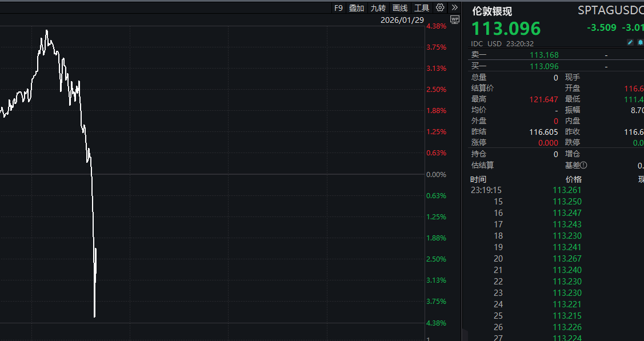Click the 113.096 last price display
The height and width of the screenshot is (341, 644).
click(506, 29)
